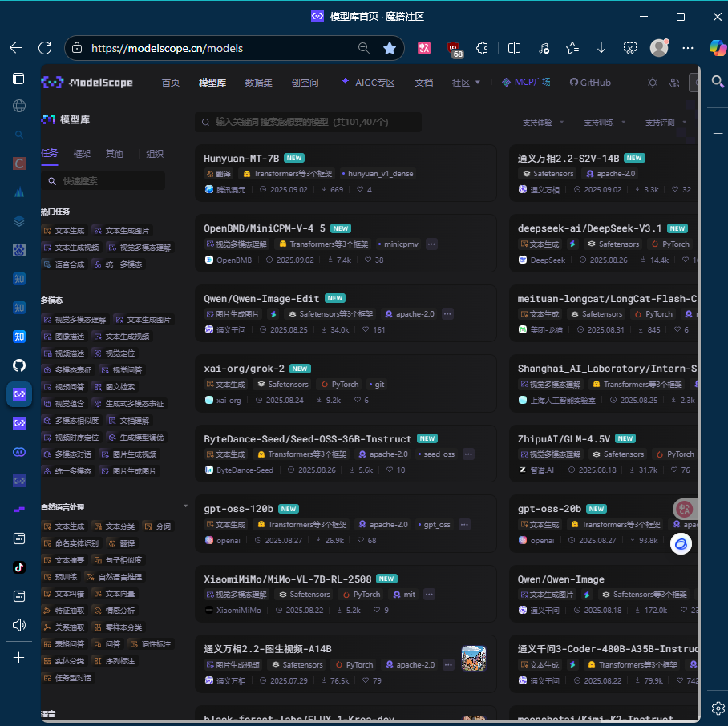Viewport: 728px width, 726px height.
Task: Open the pink translation extension in the toolbar
Action: point(424,48)
